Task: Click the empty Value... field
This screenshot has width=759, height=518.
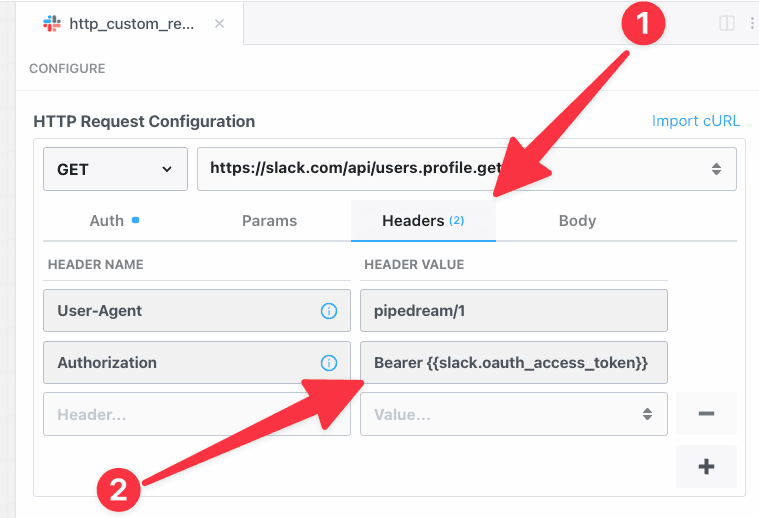Action: 514,414
